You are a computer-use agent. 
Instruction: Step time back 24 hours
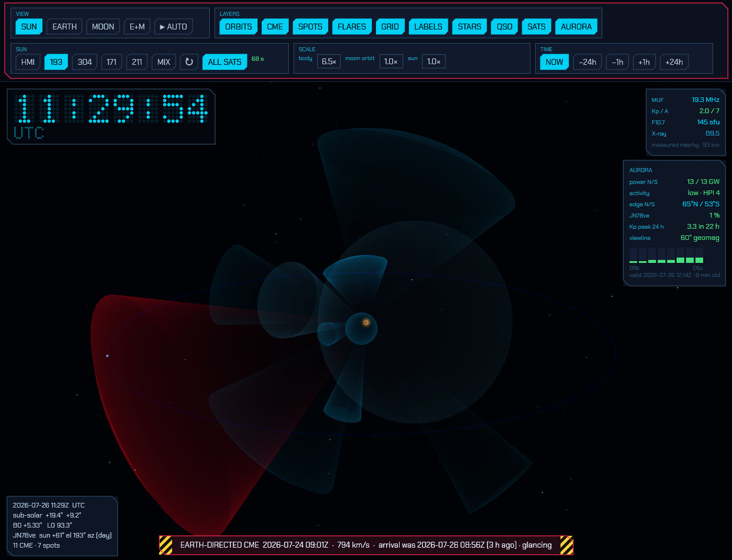(588, 62)
